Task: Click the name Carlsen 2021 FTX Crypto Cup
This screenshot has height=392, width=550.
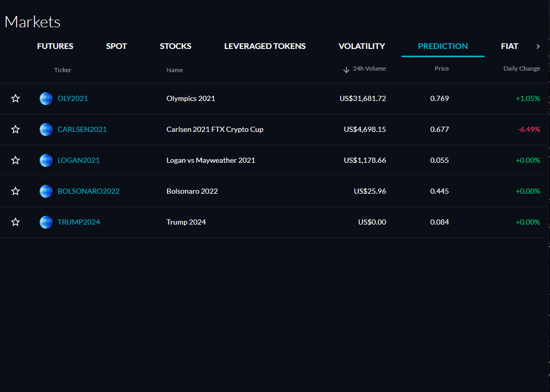Action: (214, 129)
